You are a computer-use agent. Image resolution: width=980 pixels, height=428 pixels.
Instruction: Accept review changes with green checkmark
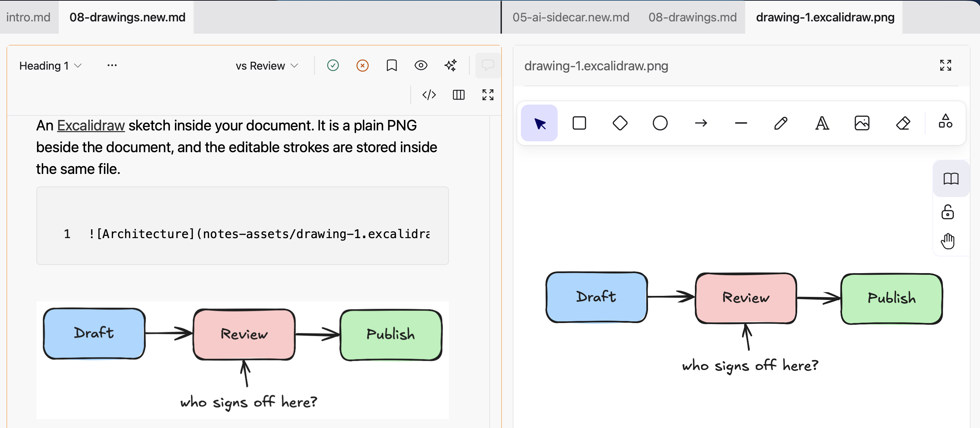tap(333, 66)
